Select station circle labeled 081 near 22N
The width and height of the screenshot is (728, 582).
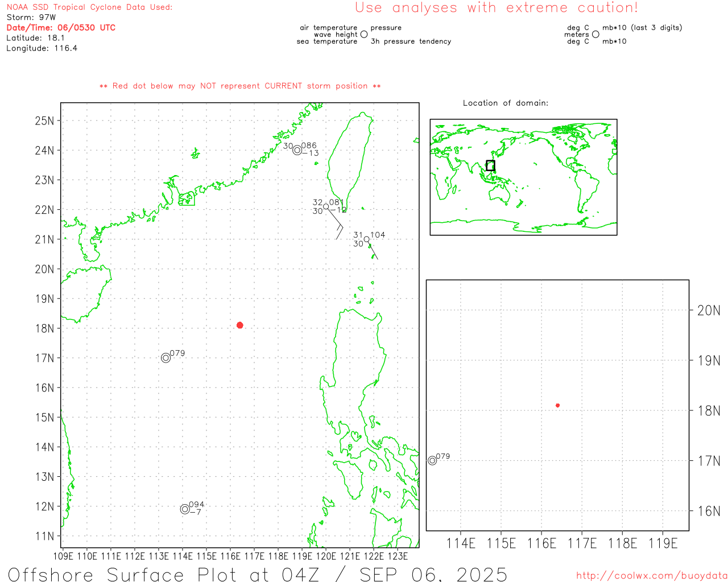coord(326,207)
